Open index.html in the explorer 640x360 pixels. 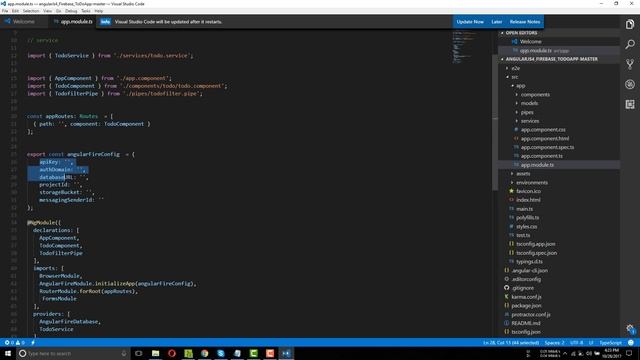pyautogui.click(x=528, y=200)
